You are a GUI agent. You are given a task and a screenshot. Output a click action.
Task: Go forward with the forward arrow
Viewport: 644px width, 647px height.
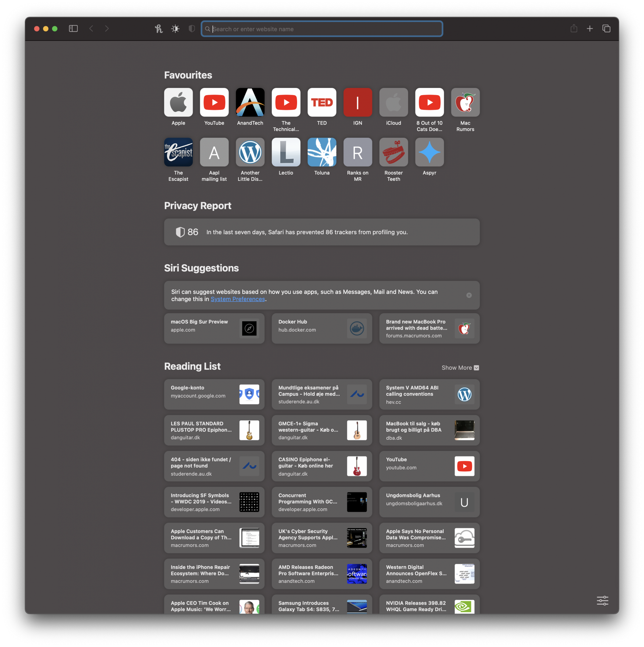pyautogui.click(x=107, y=29)
